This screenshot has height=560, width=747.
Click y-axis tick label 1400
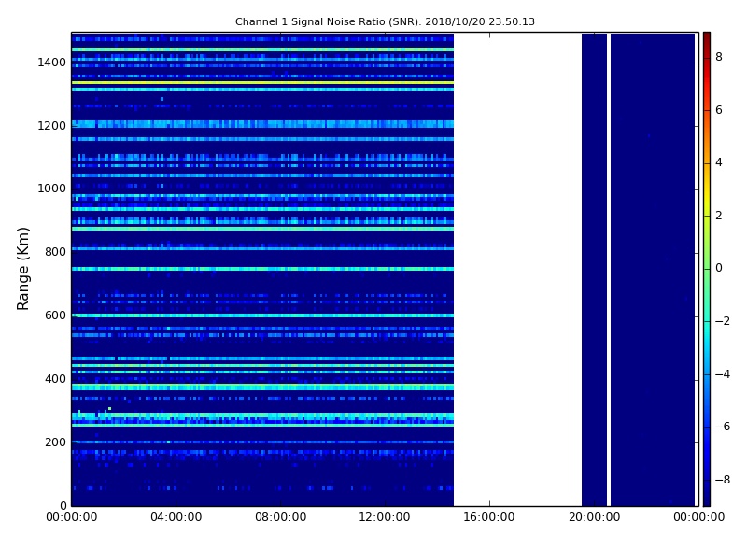(52, 63)
